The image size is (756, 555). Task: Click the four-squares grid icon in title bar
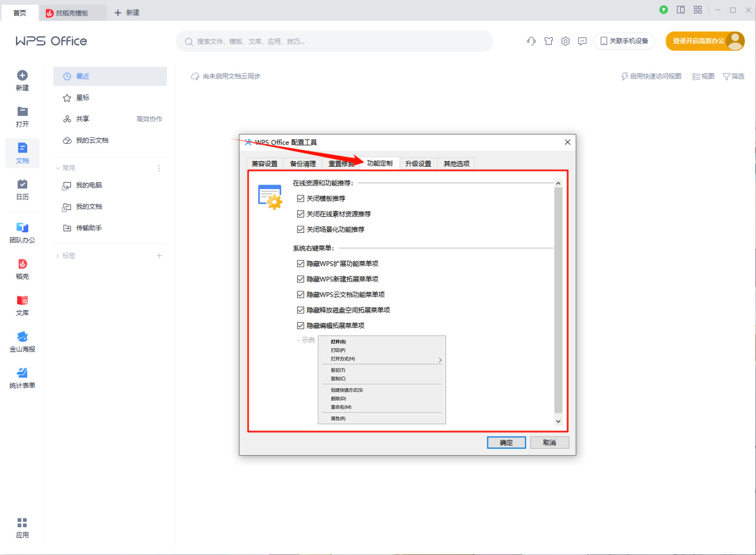coord(698,10)
